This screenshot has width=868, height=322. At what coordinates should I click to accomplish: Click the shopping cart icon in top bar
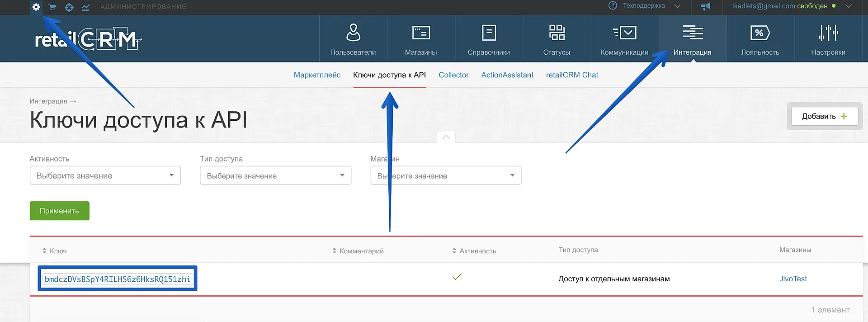(x=52, y=7)
